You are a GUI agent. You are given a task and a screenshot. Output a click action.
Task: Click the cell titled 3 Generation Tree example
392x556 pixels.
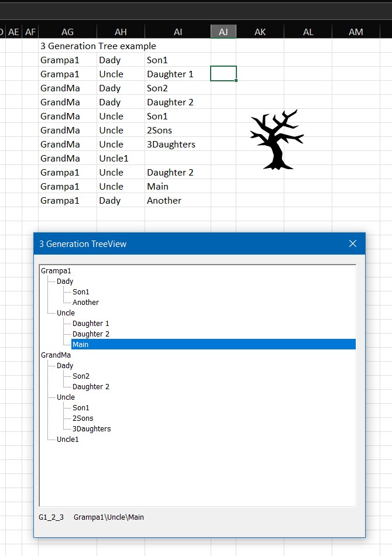(x=98, y=46)
